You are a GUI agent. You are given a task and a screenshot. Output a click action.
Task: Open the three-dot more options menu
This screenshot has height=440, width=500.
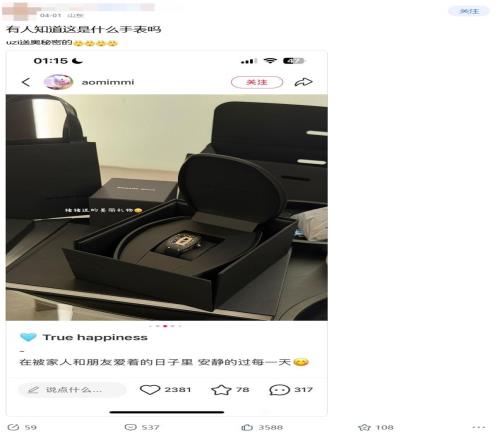479,427
